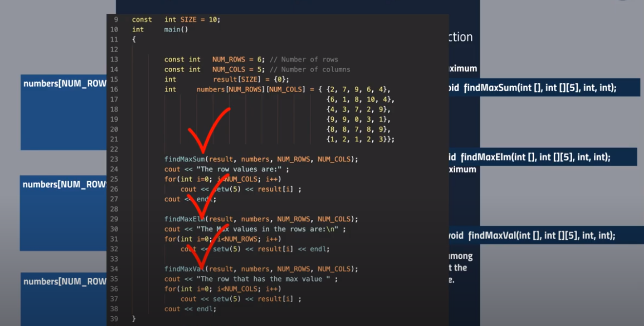Image resolution: width=644 pixels, height=326 pixels.
Task: Click the topmost numbers[NUM_ROW annotation box
Action: (63, 111)
